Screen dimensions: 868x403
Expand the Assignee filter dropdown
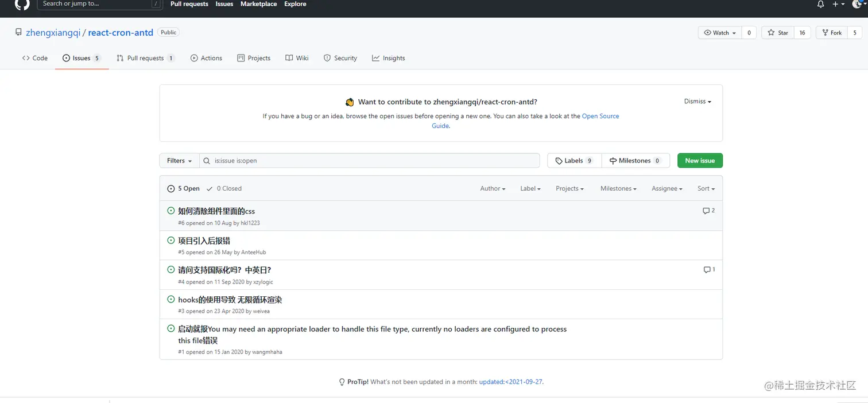point(667,188)
